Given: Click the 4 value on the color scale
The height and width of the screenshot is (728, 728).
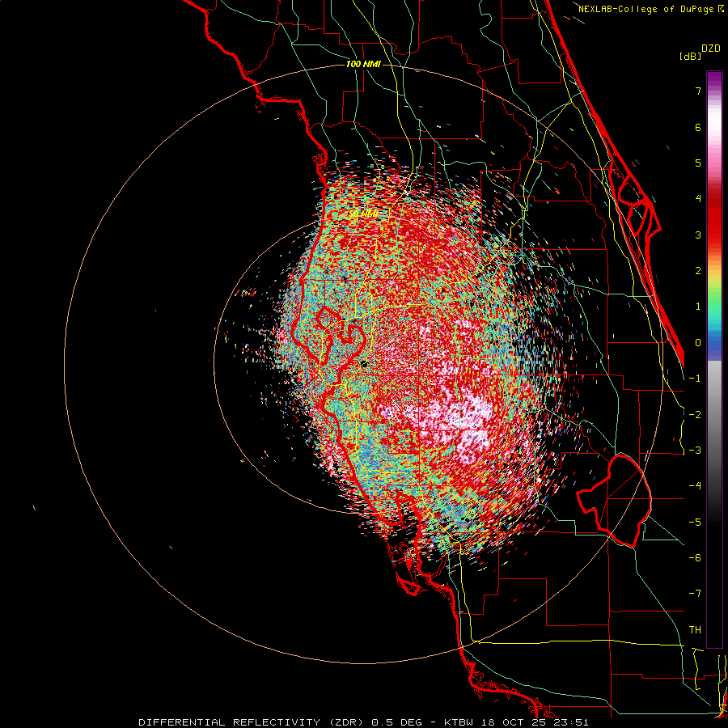Looking at the screenshot, I should [x=698, y=199].
